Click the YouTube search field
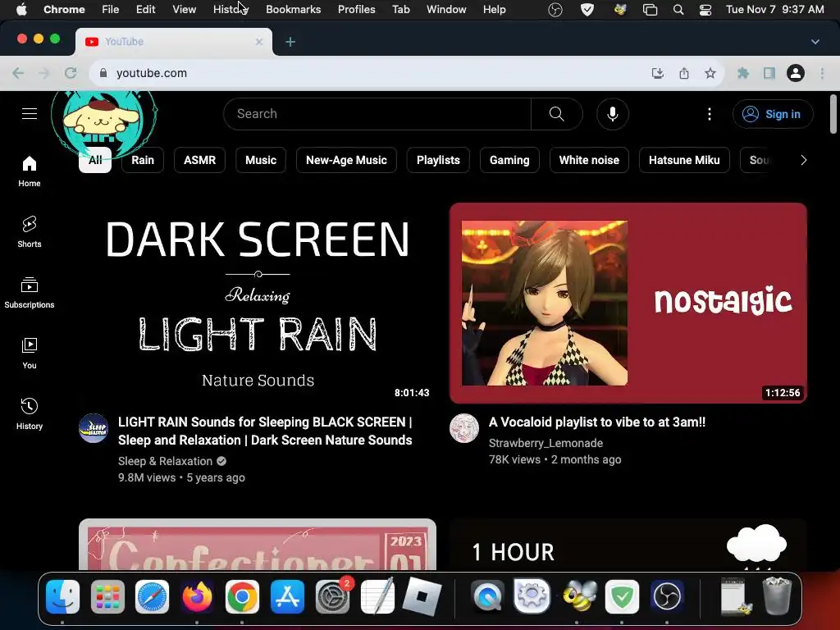The width and height of the screenshot is (840, 630). [x=377, y=113]
